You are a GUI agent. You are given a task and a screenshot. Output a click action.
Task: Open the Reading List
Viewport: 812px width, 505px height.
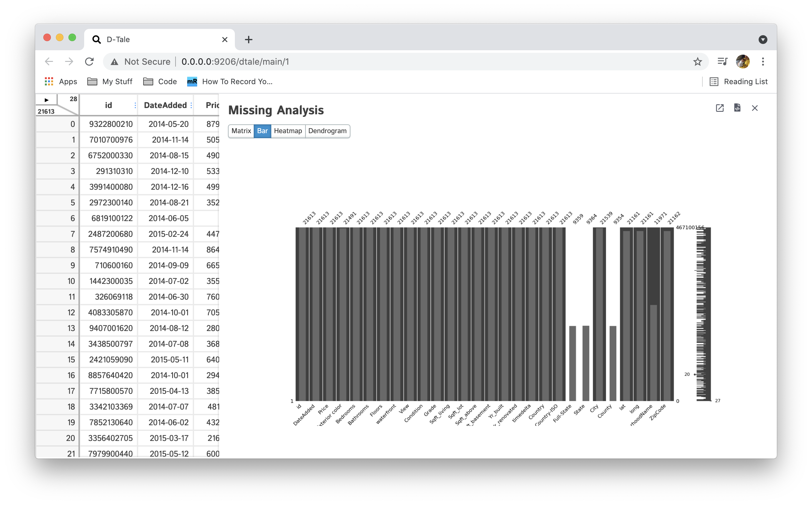[739, 81]
